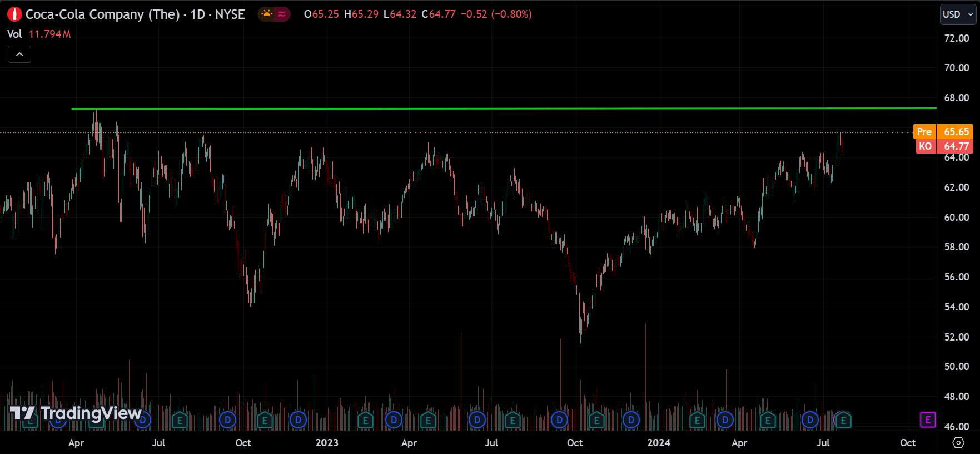
Task: Click the Coca-Cola logo icon beside the symbol name
Action: [14, 14]
